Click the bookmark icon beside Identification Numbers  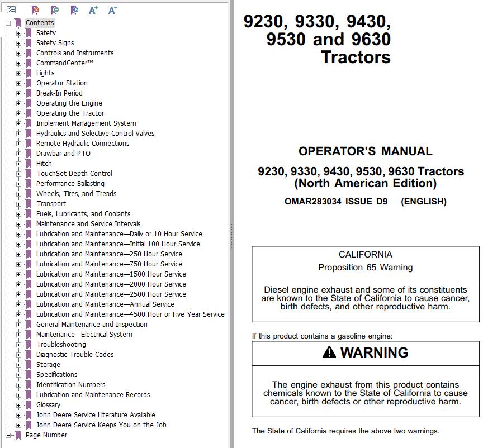coord(29,385)
